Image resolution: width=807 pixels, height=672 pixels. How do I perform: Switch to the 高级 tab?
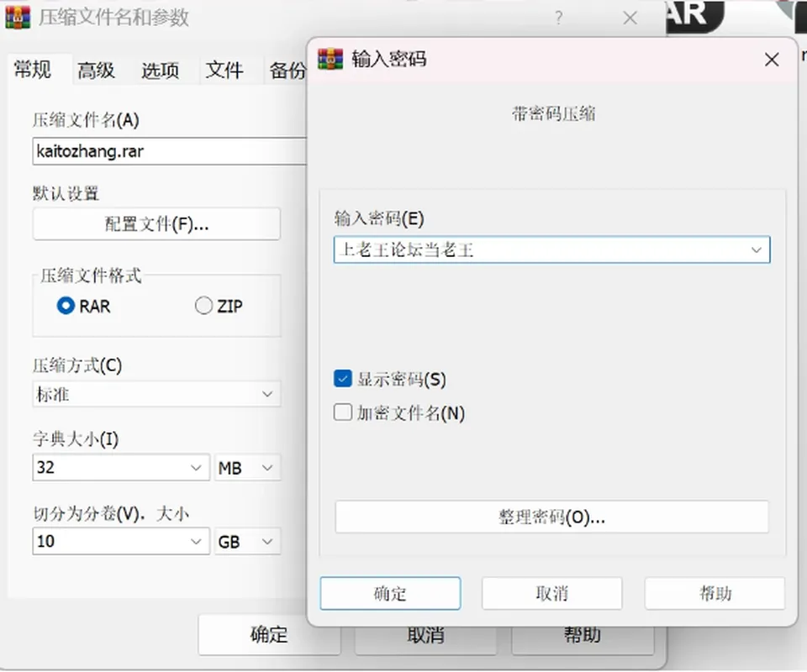click(x=97, y=71)
